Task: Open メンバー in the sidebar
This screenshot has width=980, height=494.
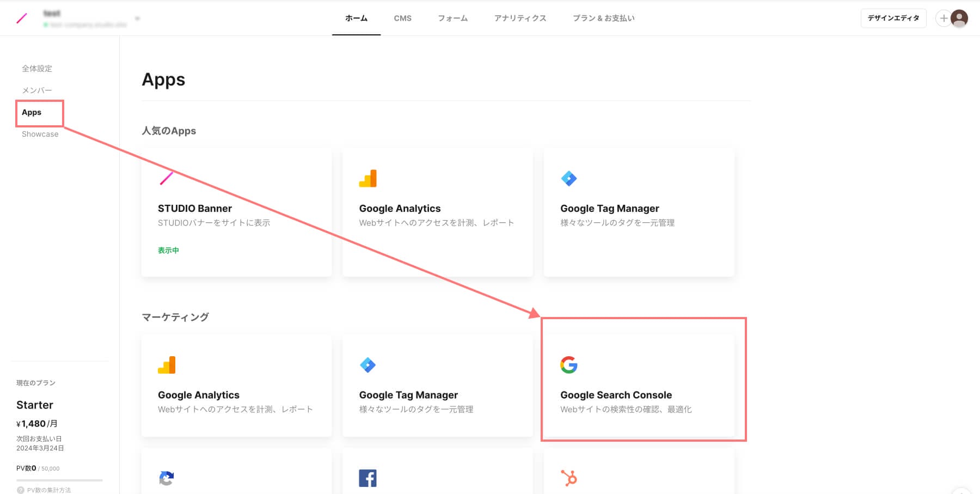Action: (37, 90)
